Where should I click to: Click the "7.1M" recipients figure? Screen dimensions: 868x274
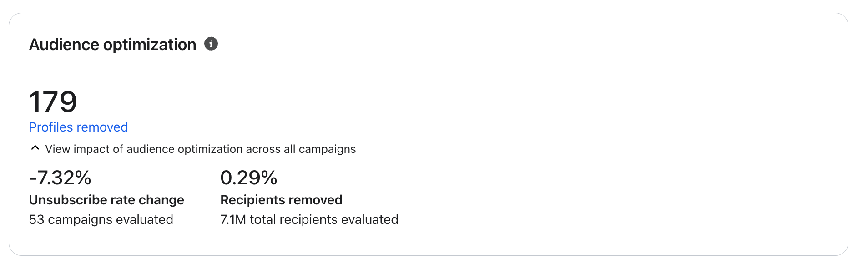[233, 219]
